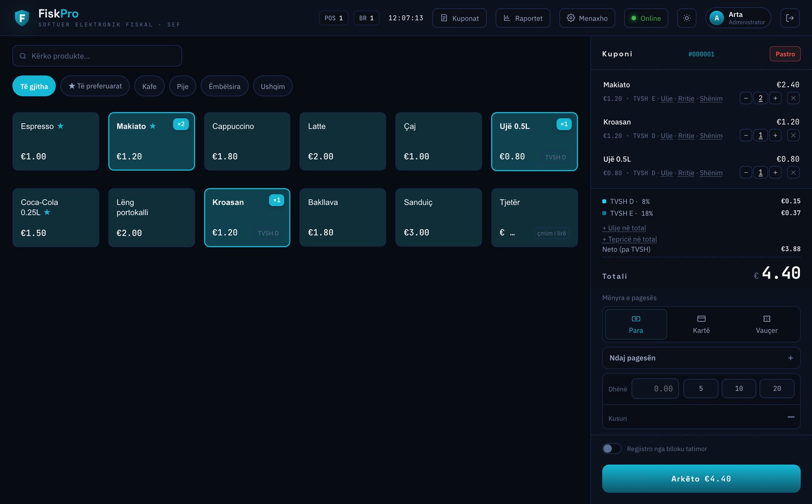Show the Të gjitha category
This screenshot has height=504, width=812.
[x=34, y=86]
